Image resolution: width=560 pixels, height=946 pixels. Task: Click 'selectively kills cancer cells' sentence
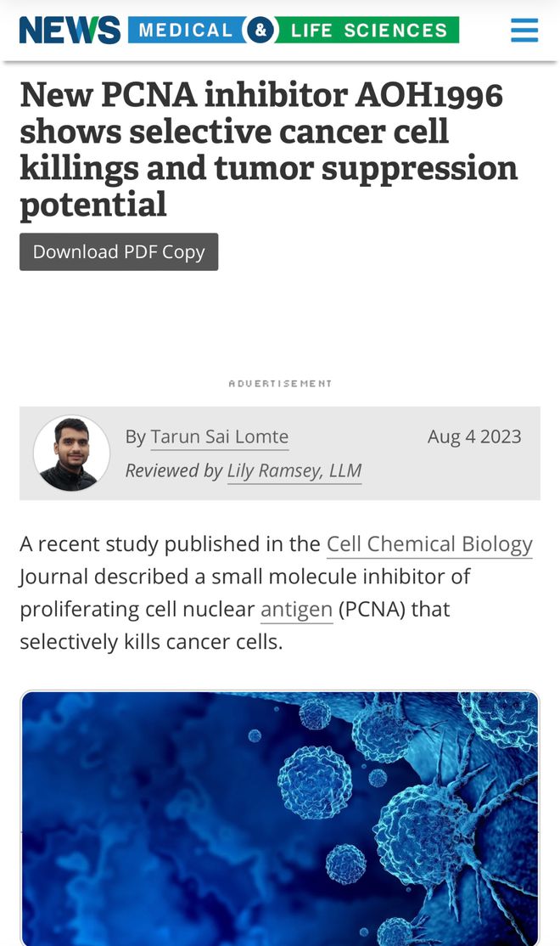coord(151,642)
